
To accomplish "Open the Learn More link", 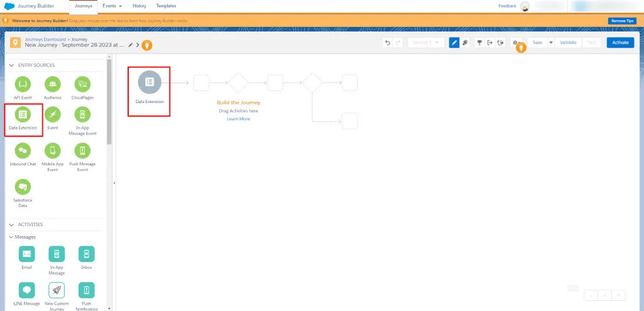I will tap(238, 119).
